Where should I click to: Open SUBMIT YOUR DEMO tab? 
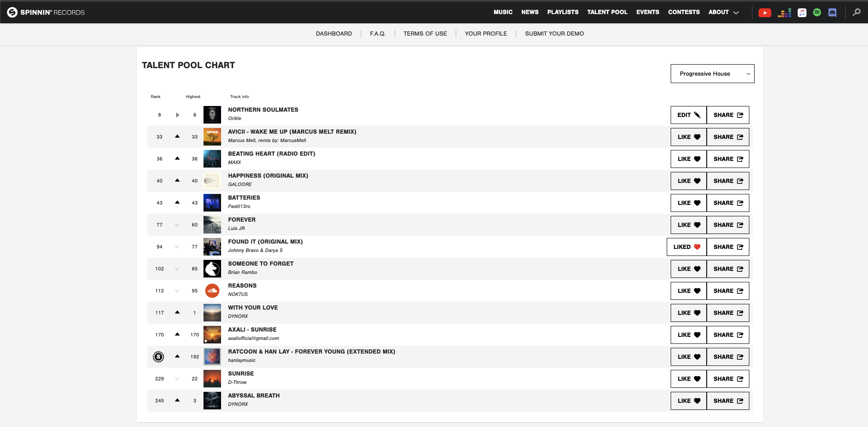[x=554, y=33]
